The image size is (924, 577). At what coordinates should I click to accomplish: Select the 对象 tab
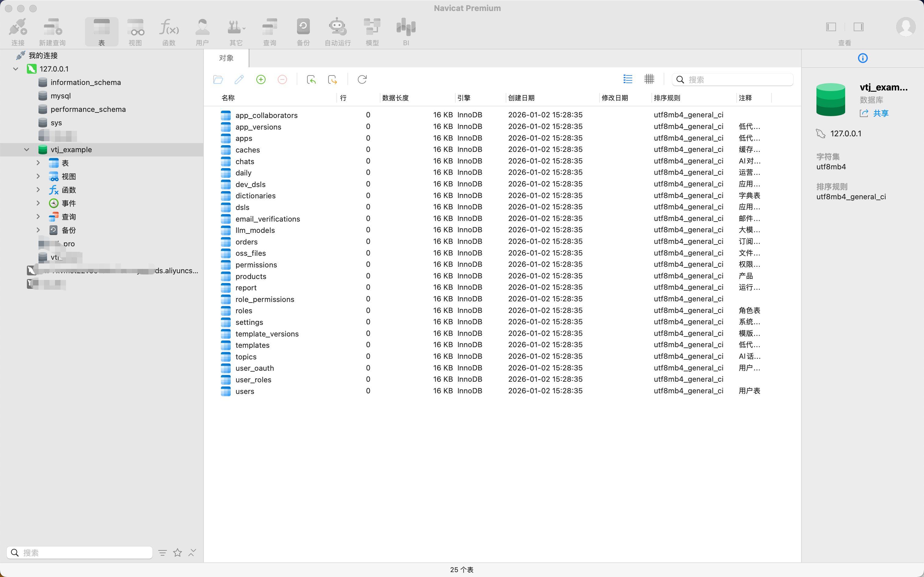[226, 58]
